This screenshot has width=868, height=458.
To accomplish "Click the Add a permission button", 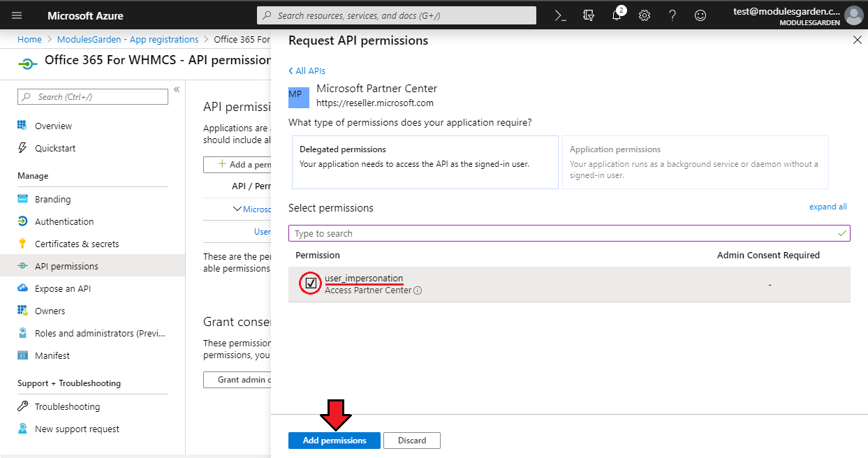I will (237, 165).
